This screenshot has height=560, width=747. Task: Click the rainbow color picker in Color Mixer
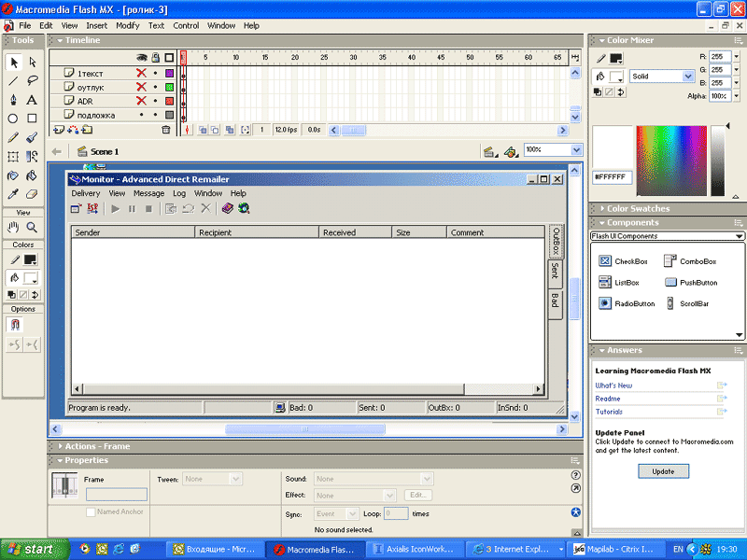671,161
